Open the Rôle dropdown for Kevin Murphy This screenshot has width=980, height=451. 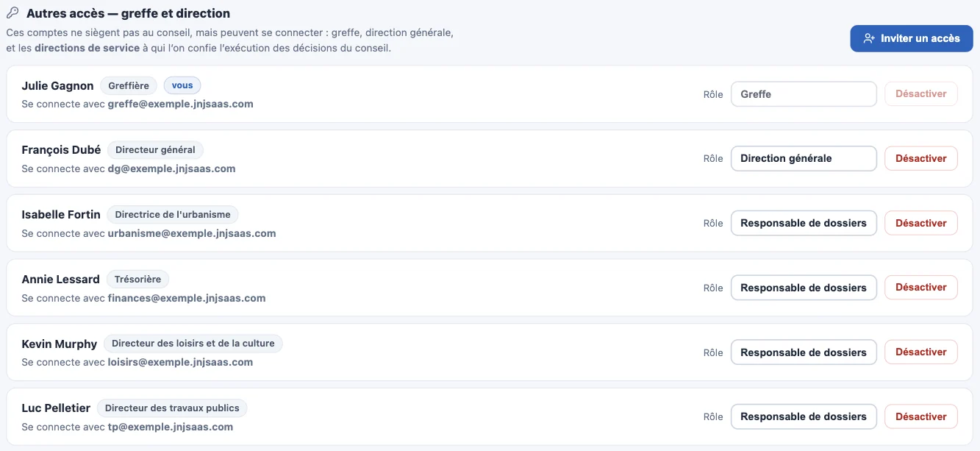(804, 352)
